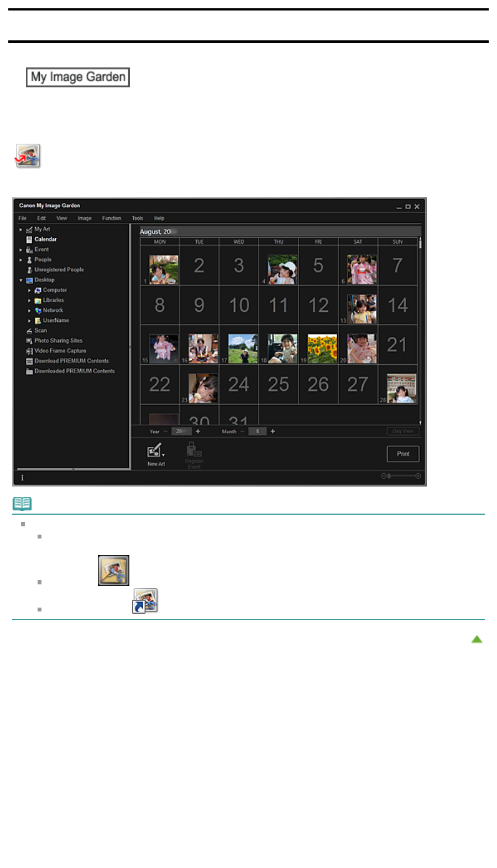Screen dimensions: 497x868
Task: Click the Day View button
Action: click(x=403, y=431)
